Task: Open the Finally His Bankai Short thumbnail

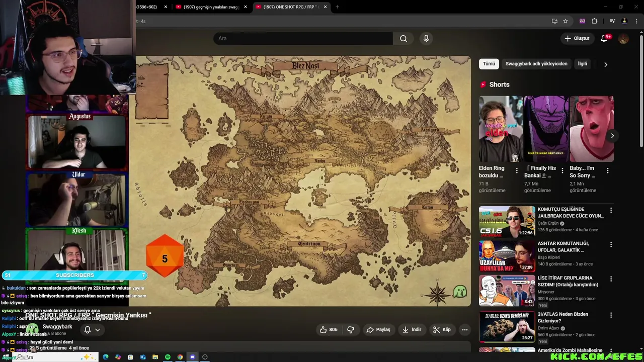Action: [x=546, y=129]
